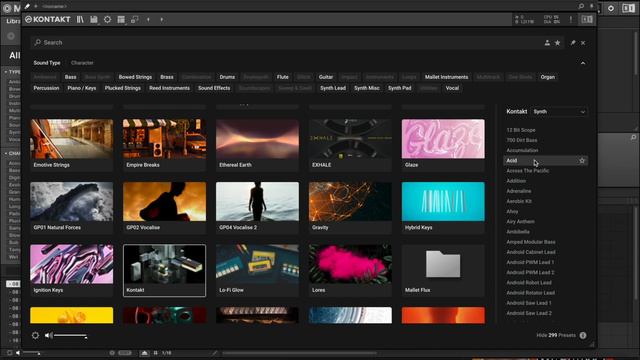
Task: Open the Mallet Flux folder
Action: 443,270
